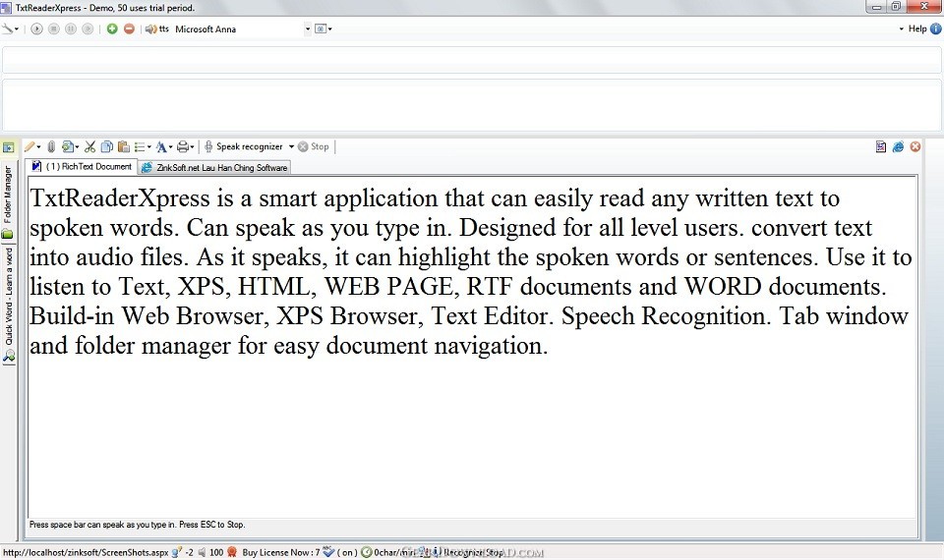Cut selection with the scissors icon
Image resolution: width=944 pixels, height=560 pixels.
tap(89, 146)
